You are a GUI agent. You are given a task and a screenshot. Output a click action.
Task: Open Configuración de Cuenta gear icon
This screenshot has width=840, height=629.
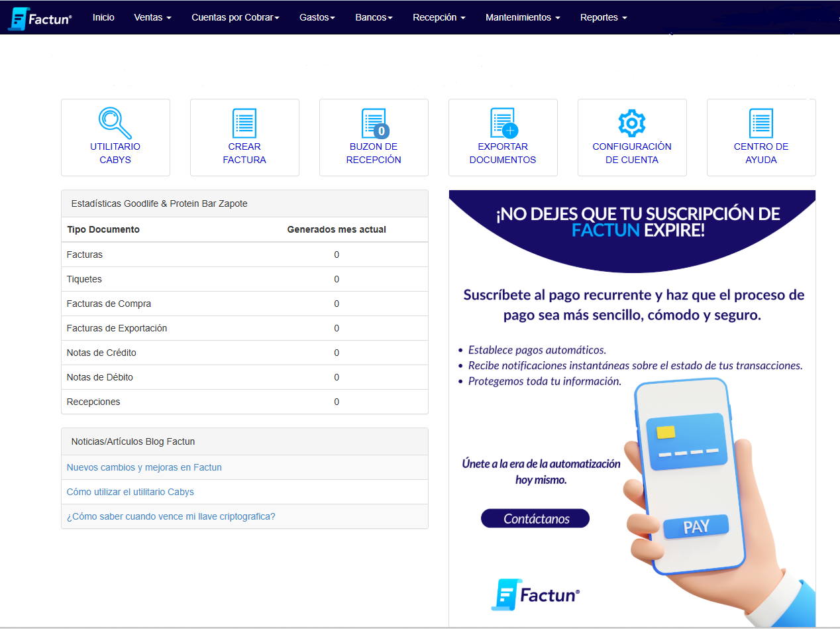click(x=631, y=123)
